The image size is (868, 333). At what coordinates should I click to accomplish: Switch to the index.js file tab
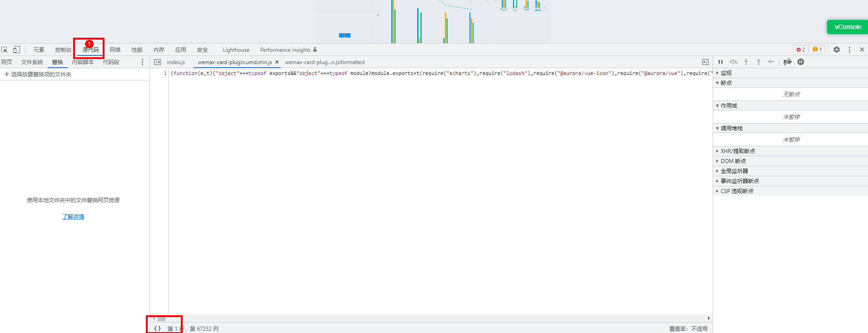click(176, 62)
